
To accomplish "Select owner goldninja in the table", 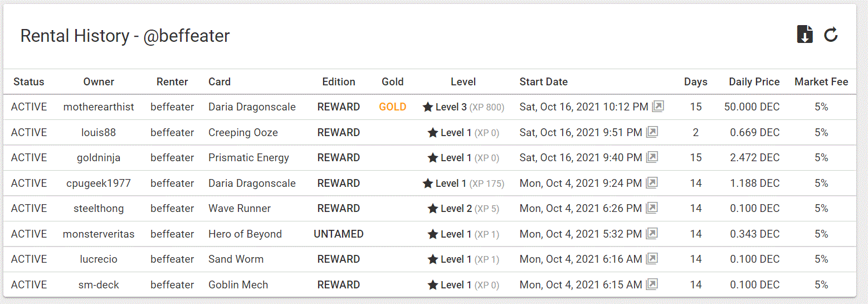I will click(99, 157).
